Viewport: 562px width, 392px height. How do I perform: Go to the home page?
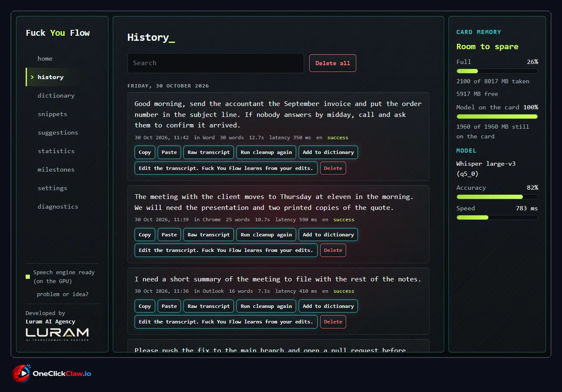click(45, 58)
